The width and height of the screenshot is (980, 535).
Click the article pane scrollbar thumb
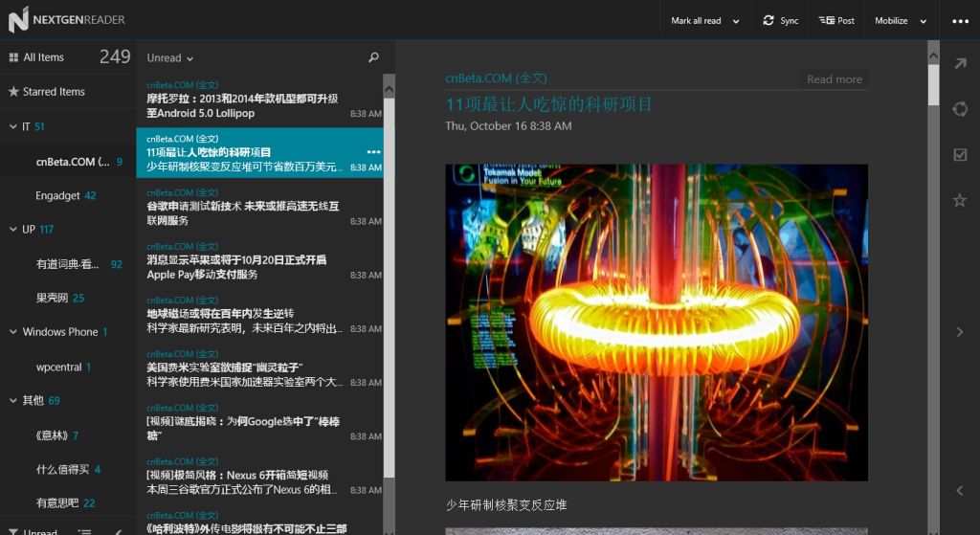(x=933, y=84)
